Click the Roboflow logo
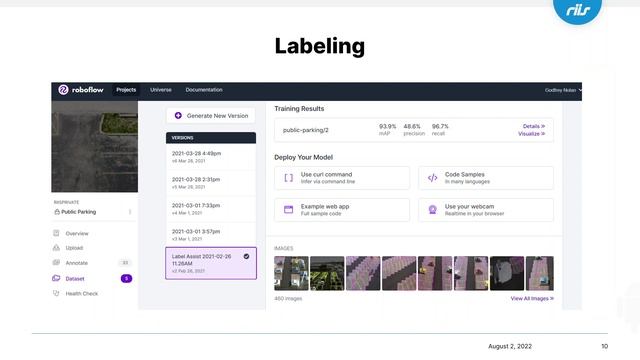Viewport: 640px width, 360px height. coord(81,90)
